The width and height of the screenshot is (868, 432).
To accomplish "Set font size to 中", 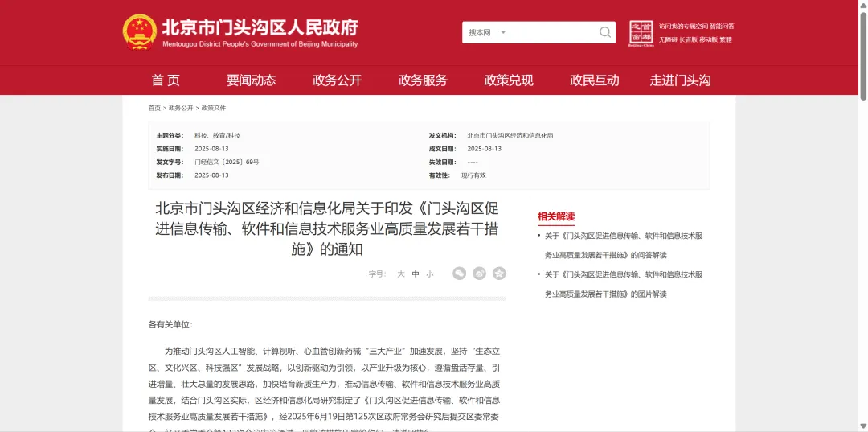I will click(x=416, y=274).
